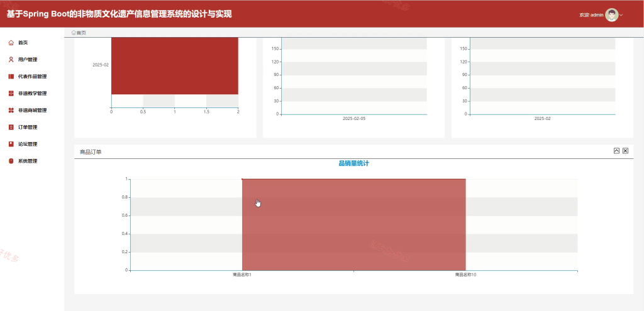Image resolution: width=644 pixels, height=311 pixels.
Task: Click the red 2025-02 horizontal bar
Action: point(175,65)
